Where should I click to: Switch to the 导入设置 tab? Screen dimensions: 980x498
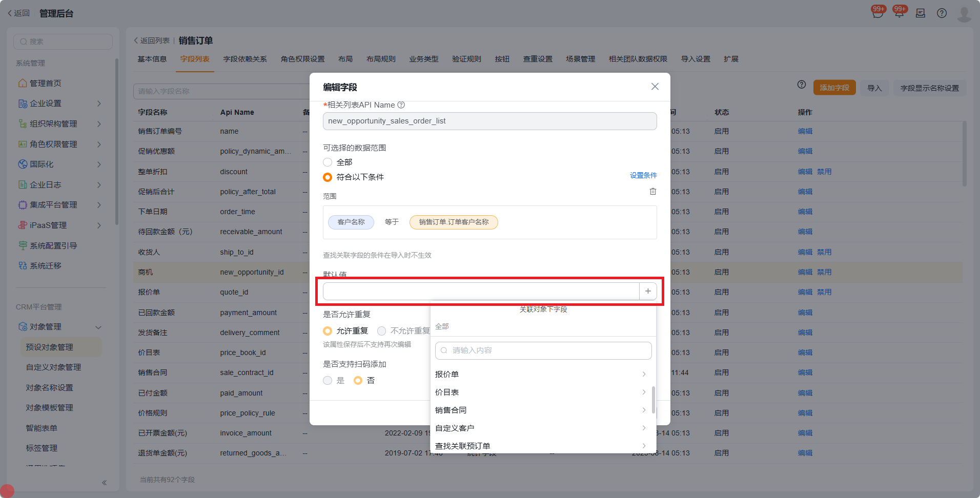[x=696, y=59]
